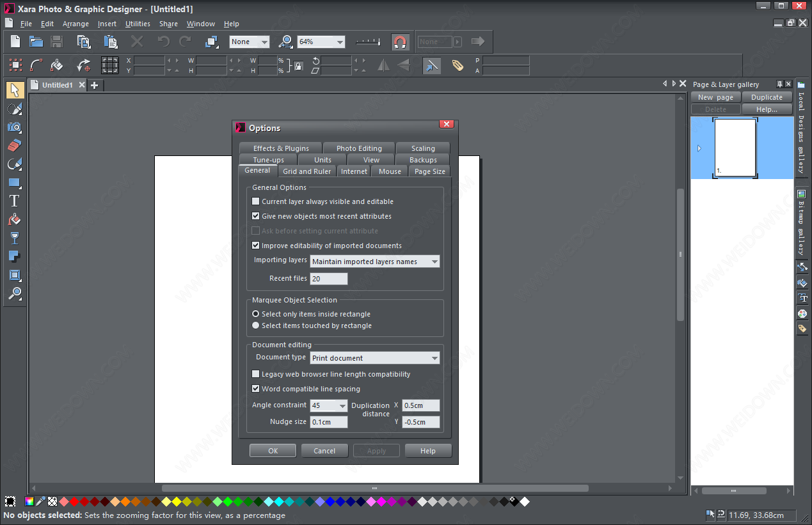Select the Shadow tool

15,256
